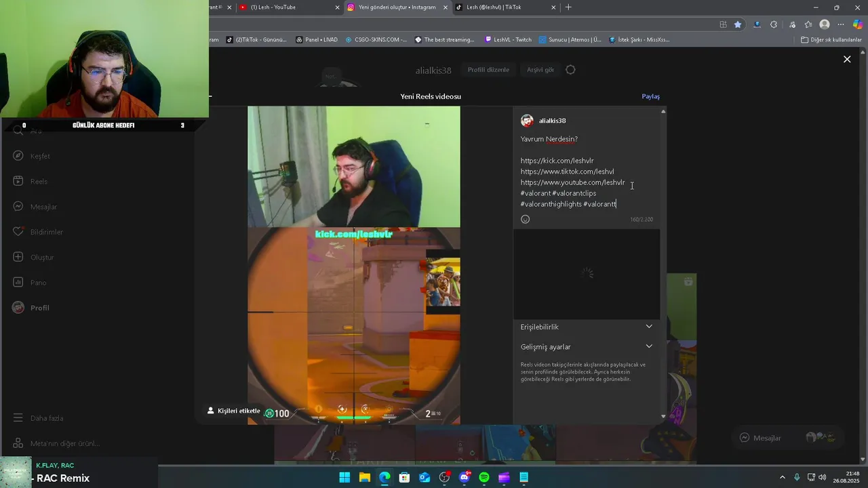This screenshot has height=488, width=868.
Task: Open Daha fazla menu in sidebar
Action: click(x=38, y=418)
